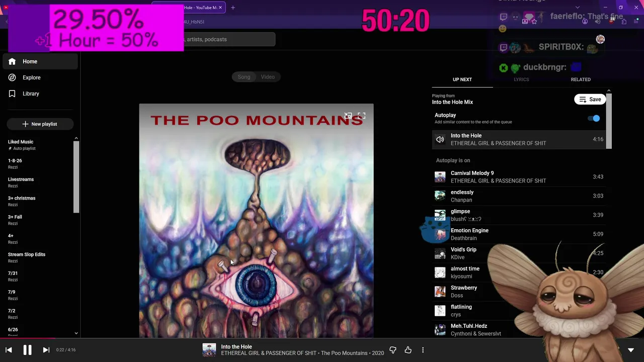Image resolution: width=644 pixels, height=362 pixels.
Task: Click Into the Hole Mix title
Action: click(452, 102)
